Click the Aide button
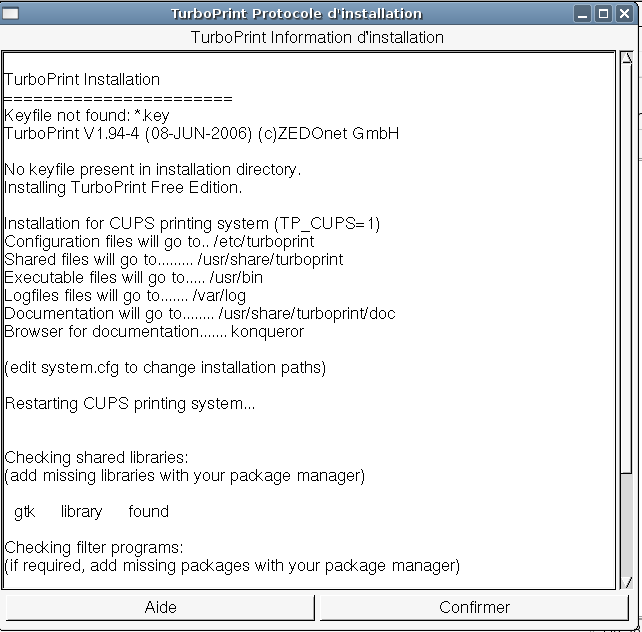 [160, 607]
